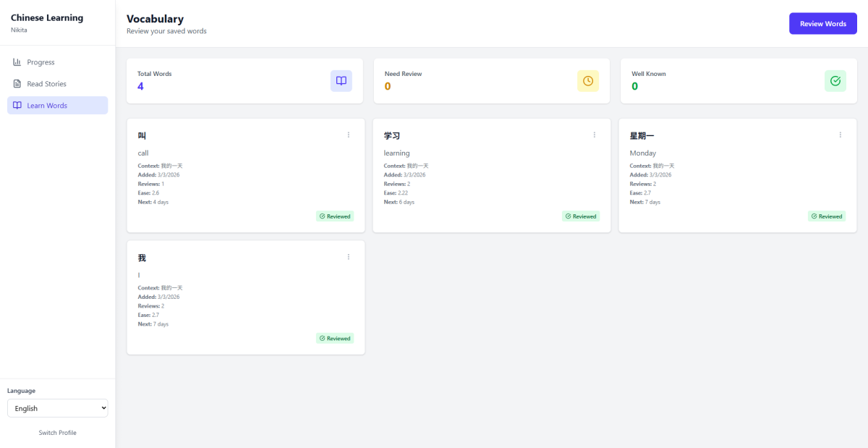The width and height of the screenshot is (868, 448).
Task: Open the Read Stories section
Action: (x=46, y=84)
